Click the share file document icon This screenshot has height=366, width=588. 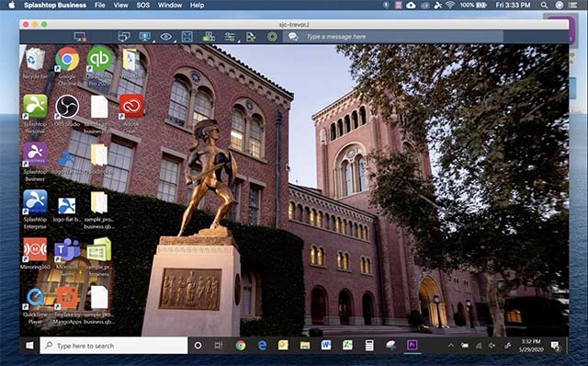click(251, 37)
